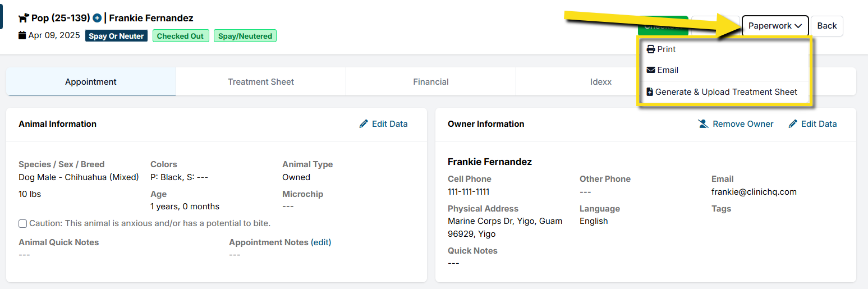Click the Appointment Notes edit link
This screenshot has width=868, height=289.
coord(321,242)
